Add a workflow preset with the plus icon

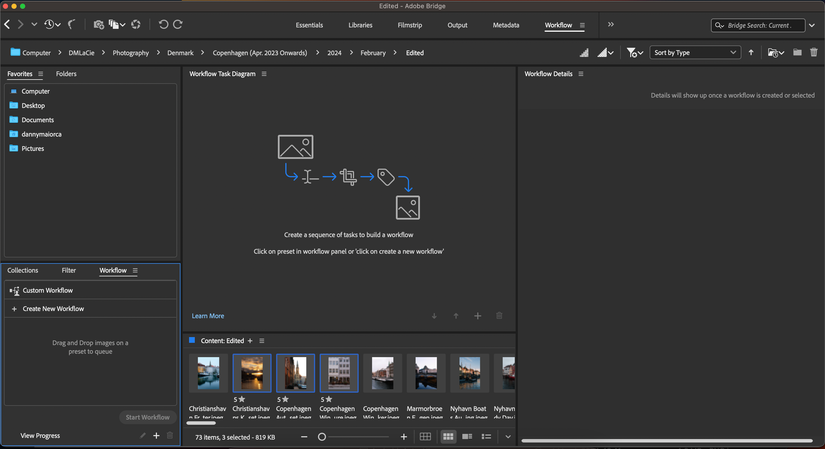click(156, 436)
